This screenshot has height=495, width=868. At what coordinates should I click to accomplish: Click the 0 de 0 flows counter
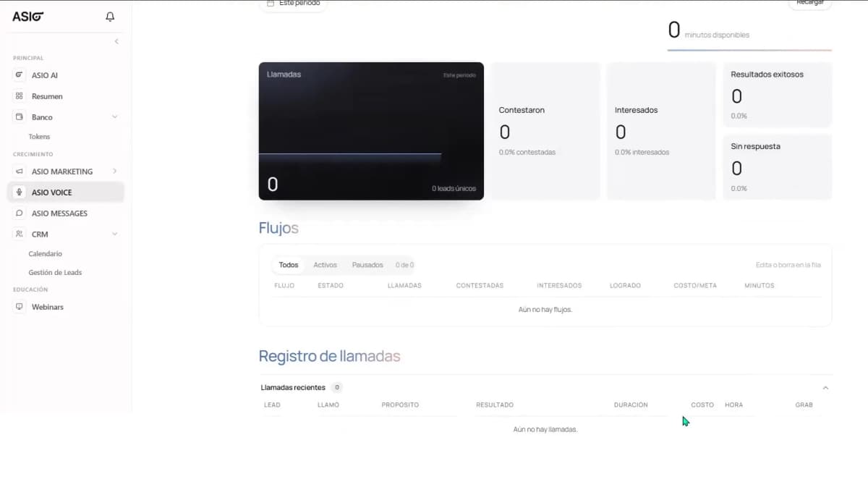coord(404,266)
